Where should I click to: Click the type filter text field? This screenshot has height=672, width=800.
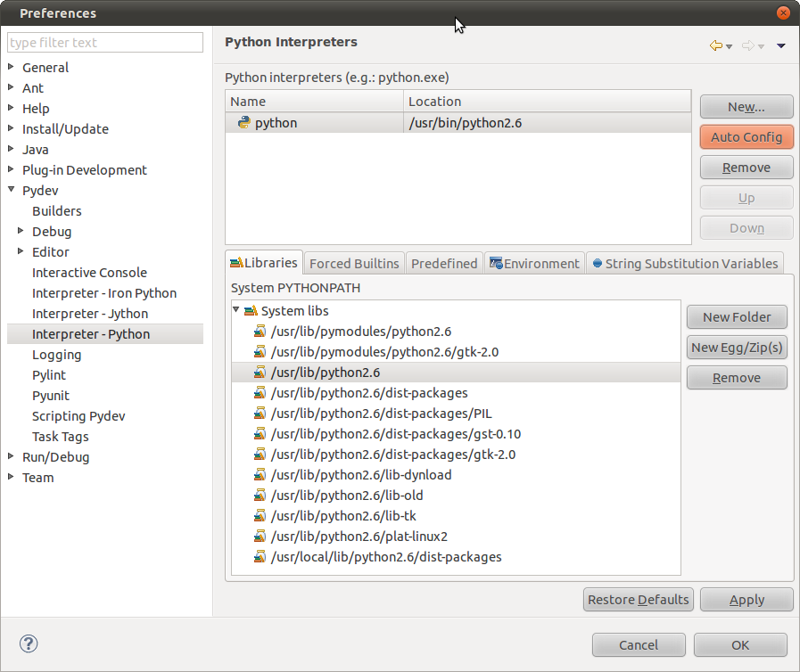tap(104, 42)
